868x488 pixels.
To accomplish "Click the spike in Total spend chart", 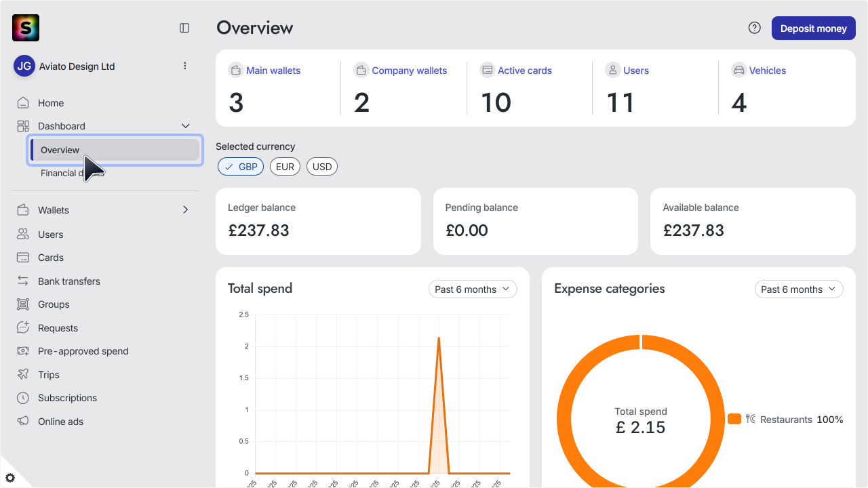I will coord(439,339).
